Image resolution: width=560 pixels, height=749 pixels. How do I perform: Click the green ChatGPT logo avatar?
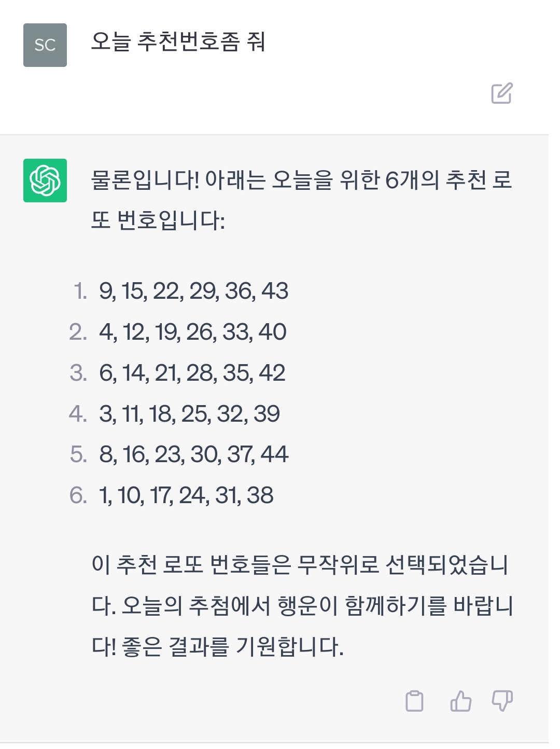(x=45, y=181)
